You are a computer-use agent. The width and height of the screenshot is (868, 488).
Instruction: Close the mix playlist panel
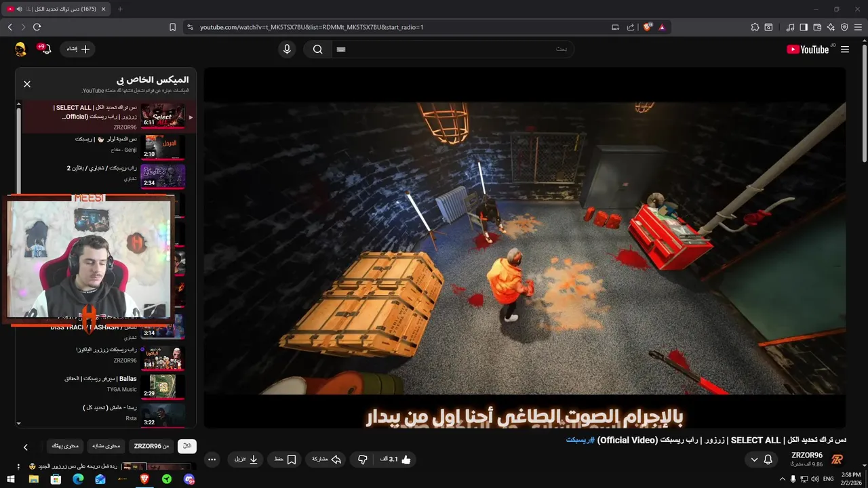point(27,84)
